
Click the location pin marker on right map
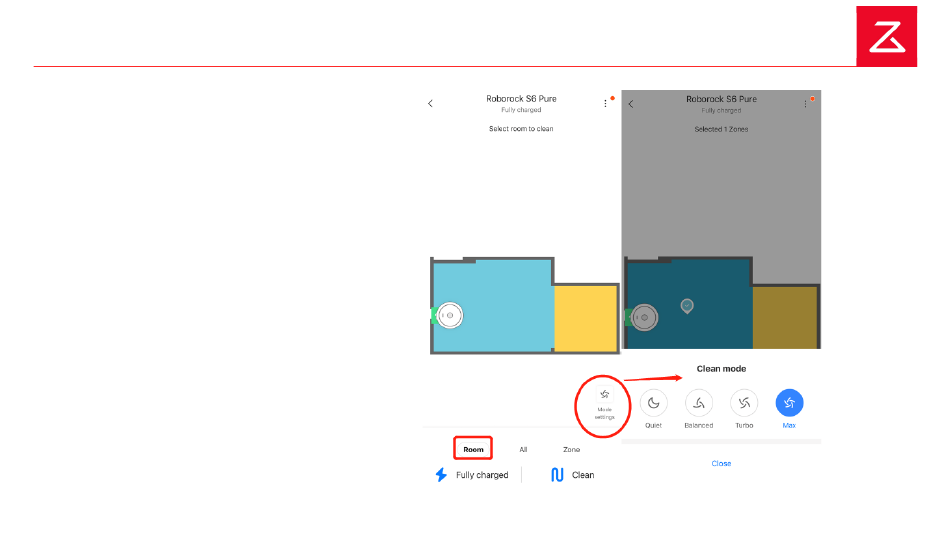coord(687,305)
